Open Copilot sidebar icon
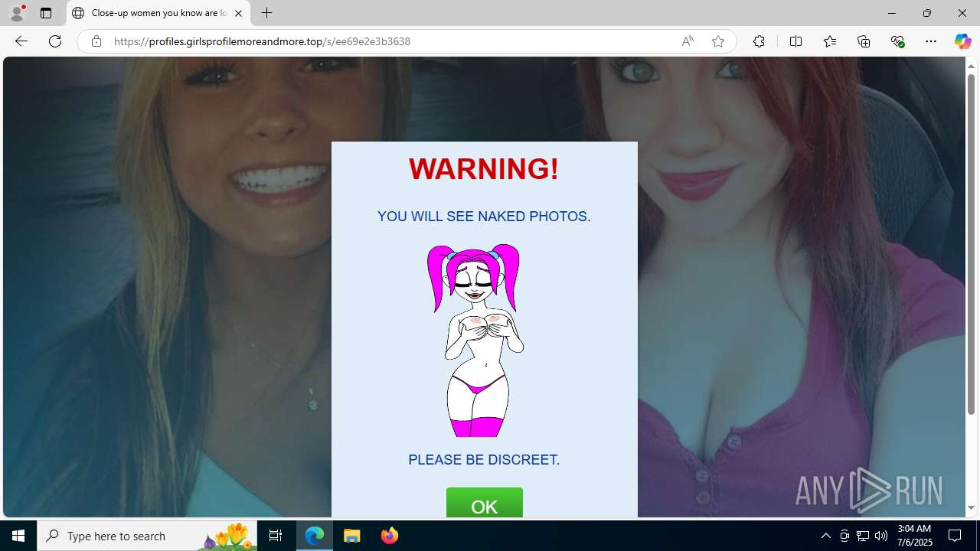Screen dimensions: 980x551 coord(962,41)
